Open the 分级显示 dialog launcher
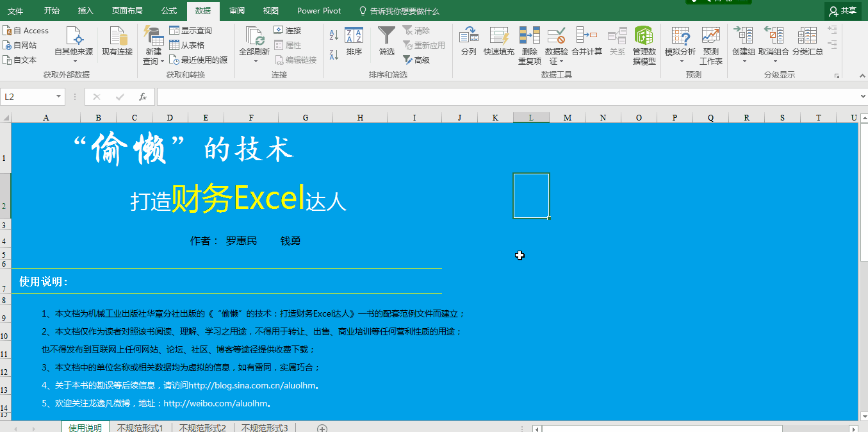868x432 pixels. point(837,76)
